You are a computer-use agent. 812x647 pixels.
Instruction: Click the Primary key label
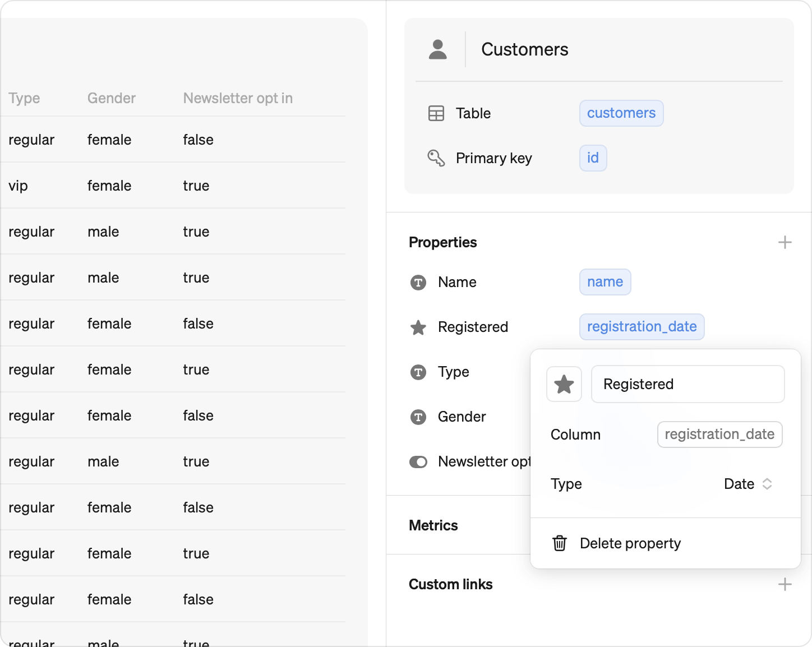[x=493, y=158]
